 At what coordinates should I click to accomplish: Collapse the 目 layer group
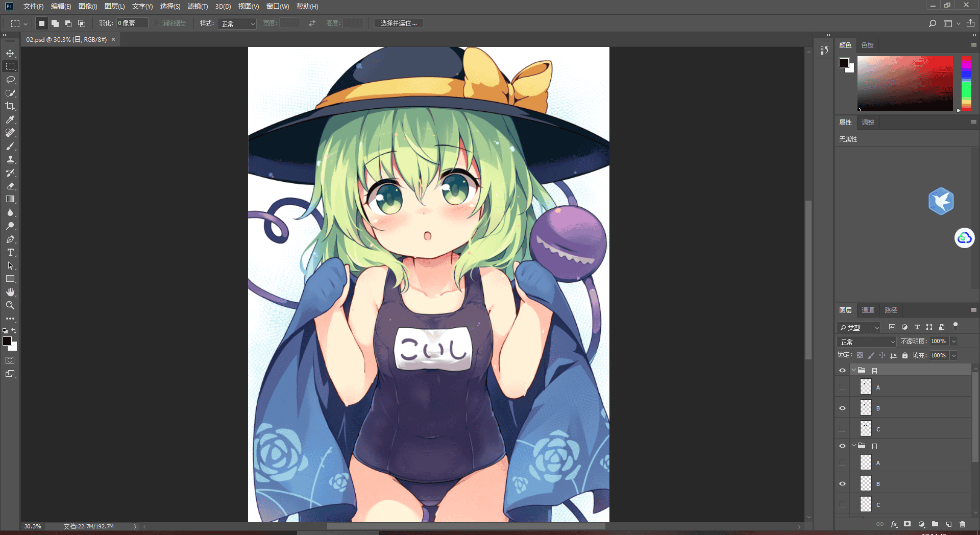pyautogui.click(x=853, y=370)
